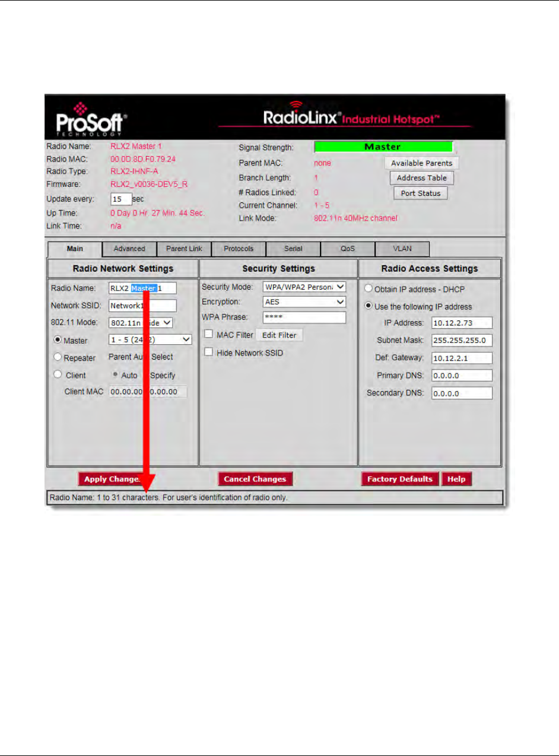Click the Available Parents button
Viewport: 559px width, 756px height.
pos(421,163)
